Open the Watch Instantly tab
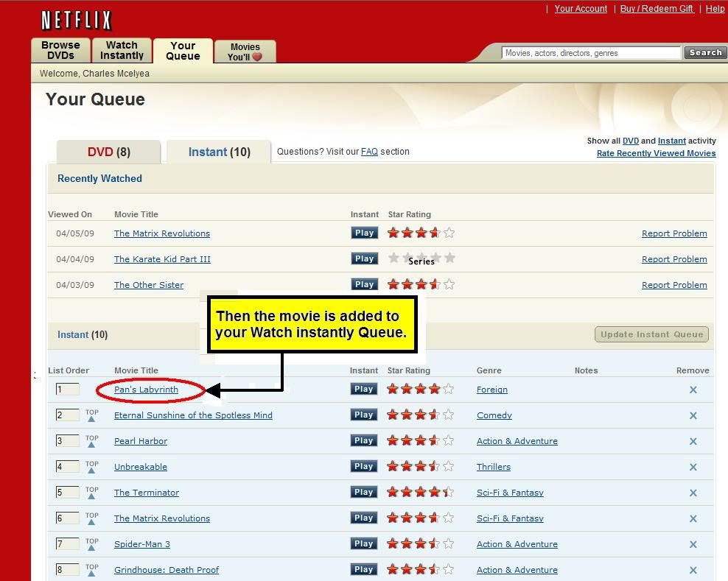 (122, 49)
